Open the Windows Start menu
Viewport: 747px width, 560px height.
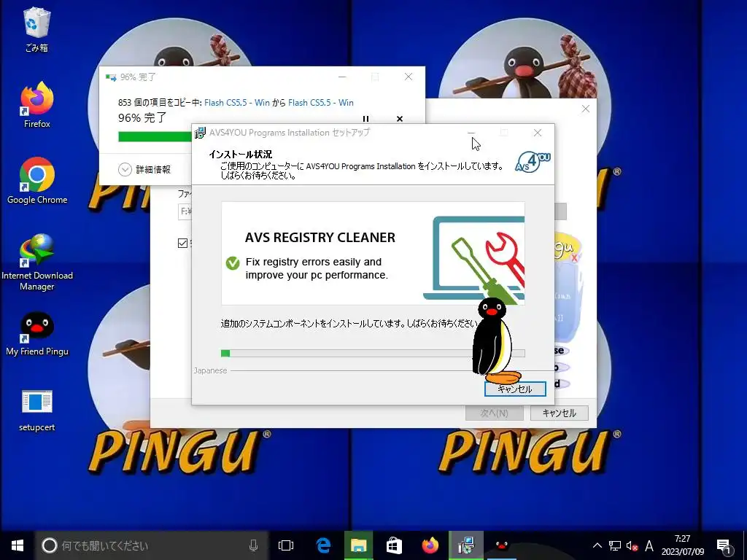point(18,545)
